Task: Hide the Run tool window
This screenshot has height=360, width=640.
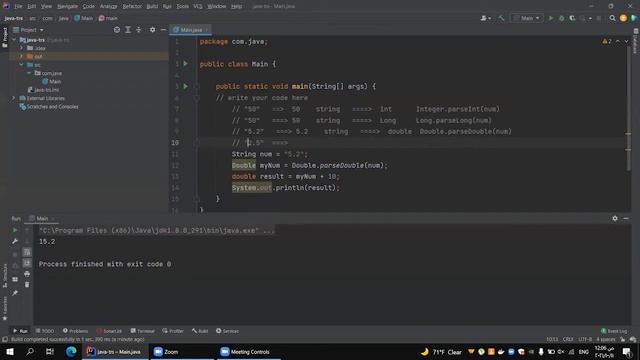Action: pos(626,218)
